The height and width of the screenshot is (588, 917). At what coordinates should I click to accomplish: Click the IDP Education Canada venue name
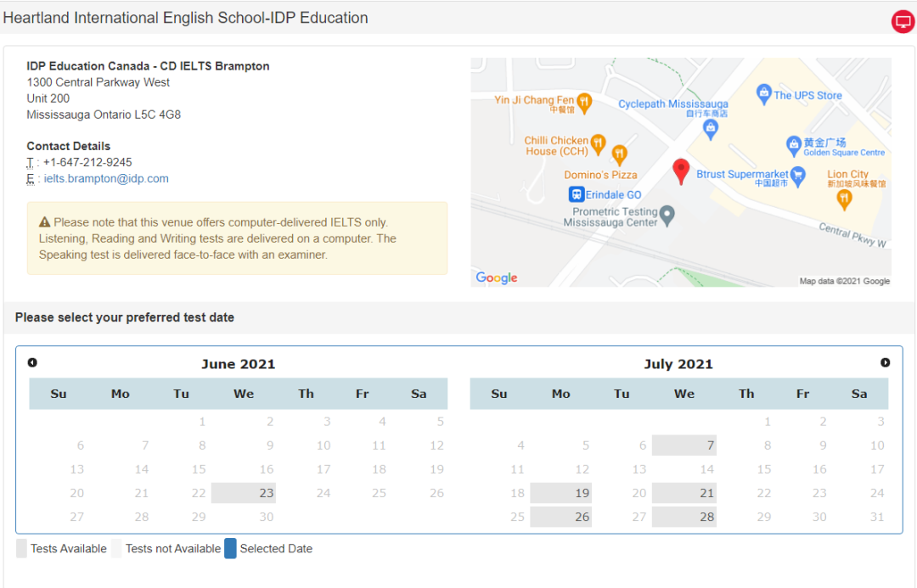tap(148, 66)
